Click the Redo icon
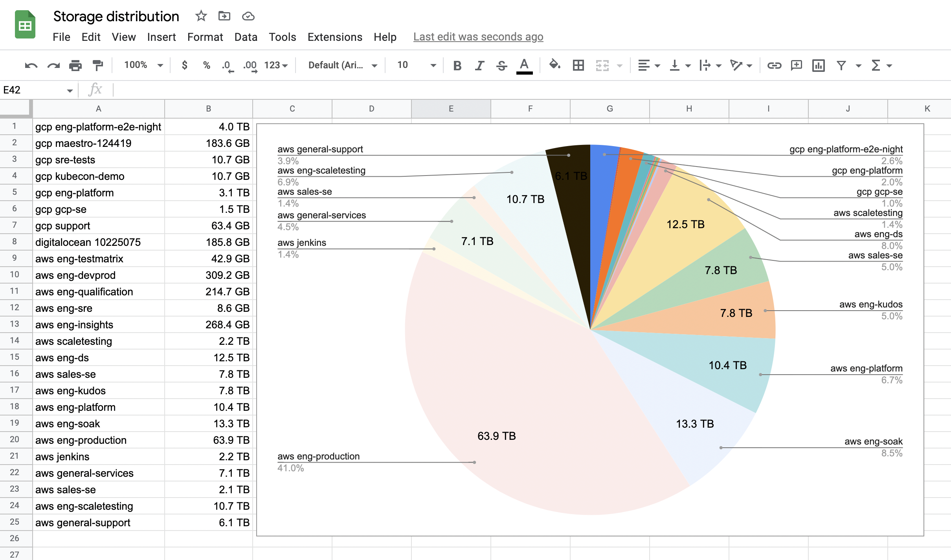951x560 pixels. (x=53, y=65)
